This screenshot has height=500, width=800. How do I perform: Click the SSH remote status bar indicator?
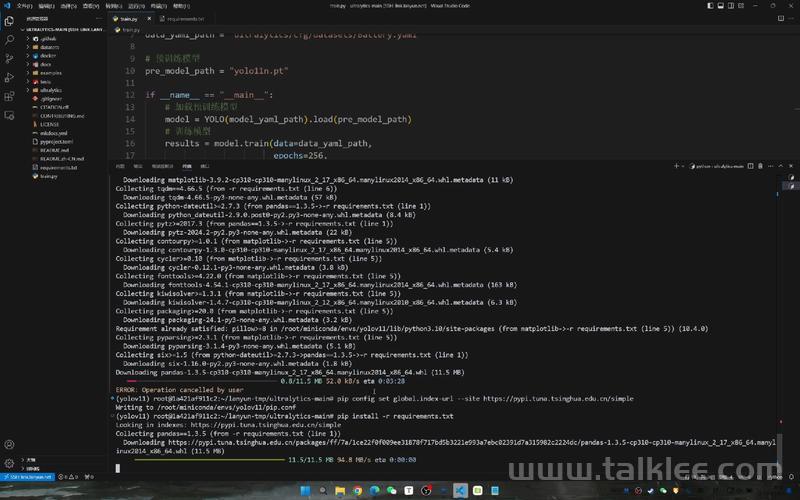tap(28, 477)
